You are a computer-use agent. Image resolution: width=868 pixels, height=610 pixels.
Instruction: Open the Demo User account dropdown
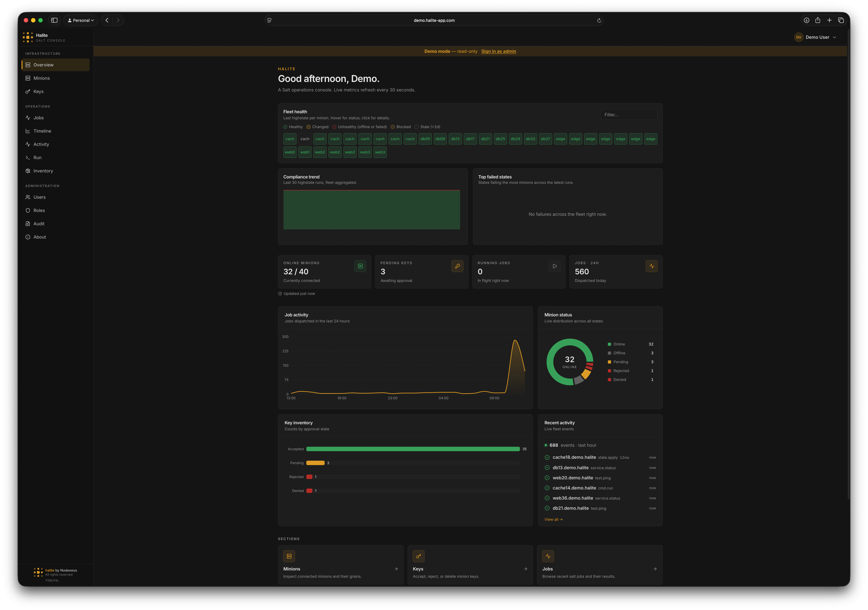point(815,37)
